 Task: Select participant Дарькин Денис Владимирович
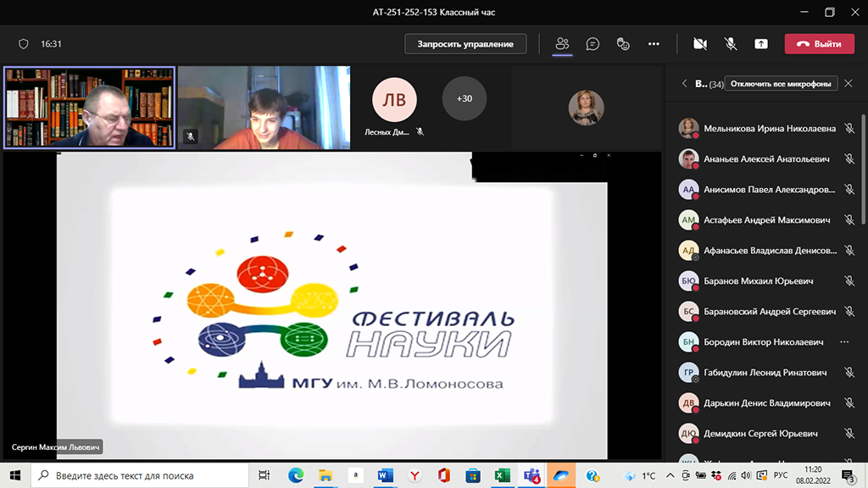[x=766, y=402]
